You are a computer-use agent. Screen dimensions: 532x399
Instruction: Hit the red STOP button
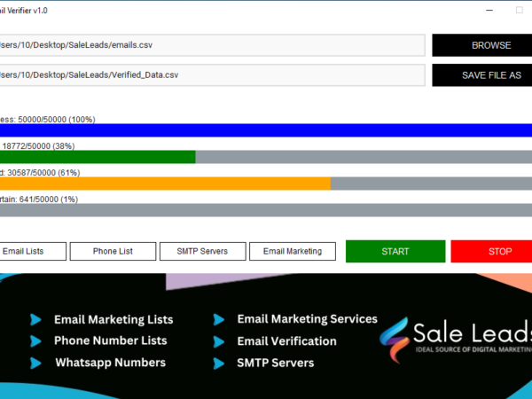click(x=499, y=252)
